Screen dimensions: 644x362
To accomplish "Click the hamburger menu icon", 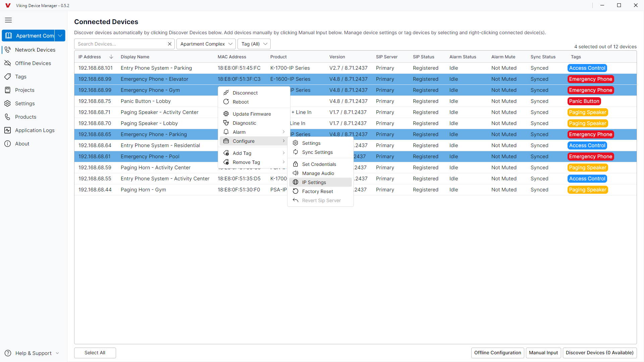I will [x=8, y=20].
